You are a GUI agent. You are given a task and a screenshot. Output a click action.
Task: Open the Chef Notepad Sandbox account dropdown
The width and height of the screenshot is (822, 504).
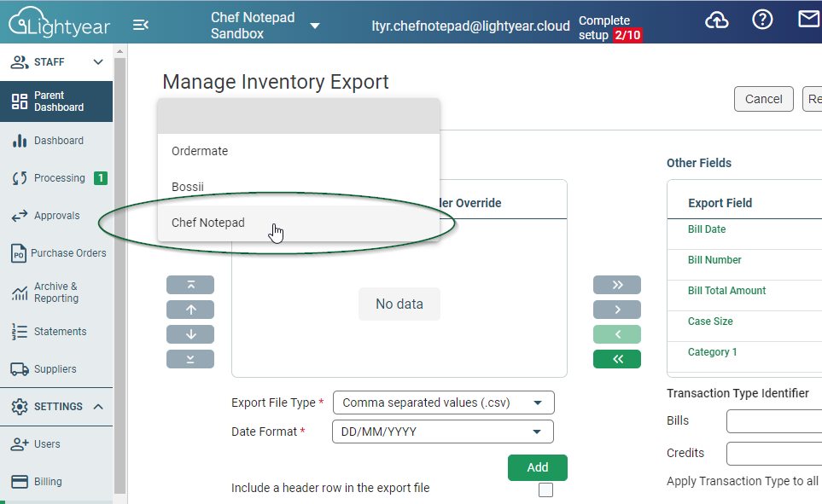click(x=315, y=26)
